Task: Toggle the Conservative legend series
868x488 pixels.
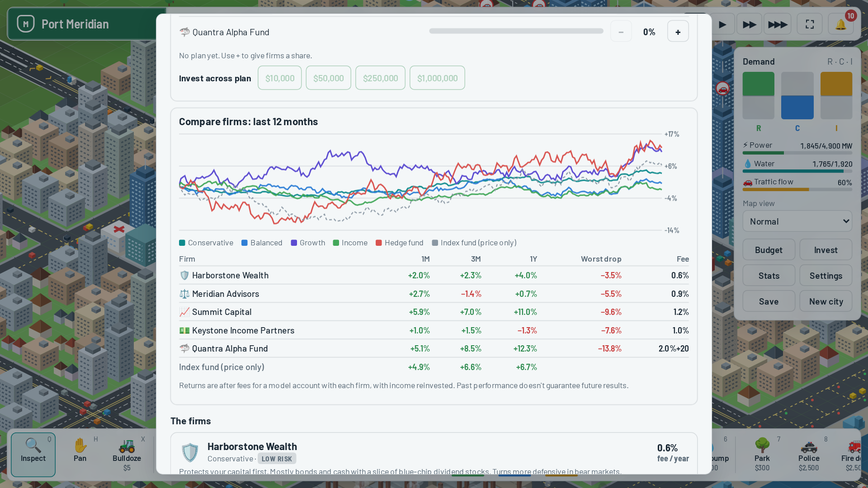Action: pyautogui.click(x=206, y=243)
